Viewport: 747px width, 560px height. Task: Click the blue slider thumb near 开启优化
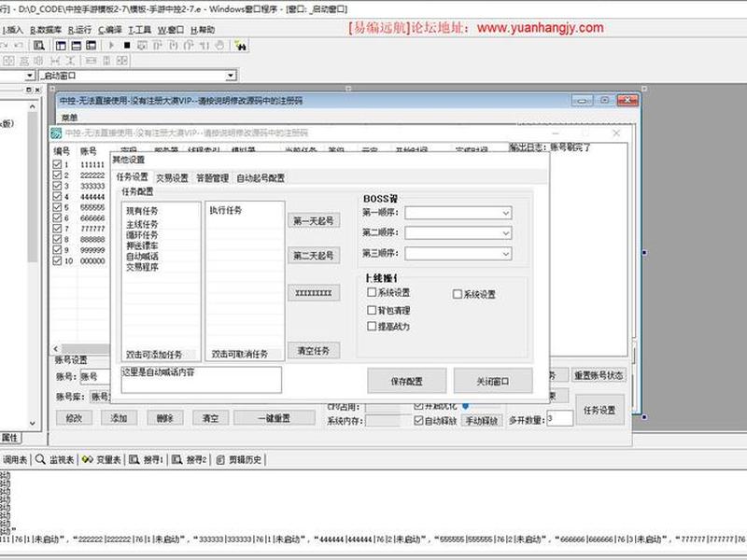tap(465, 406)
